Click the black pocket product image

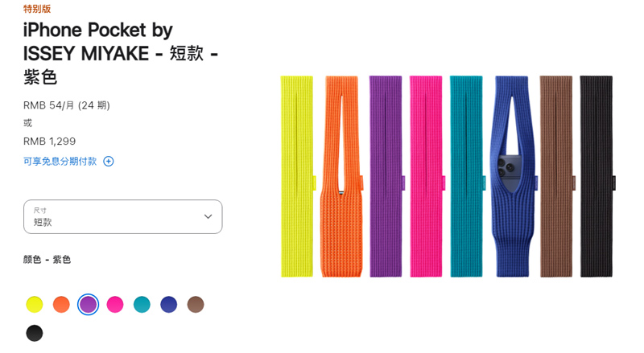tap(597, 176)
